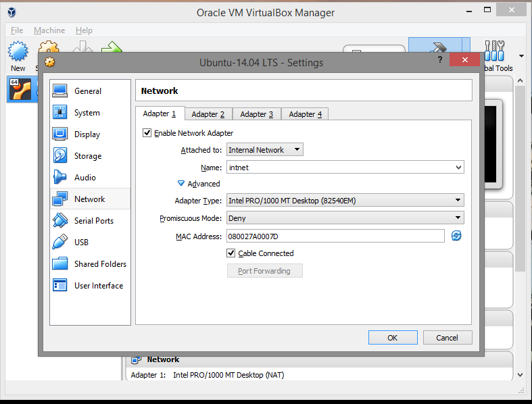Click the Port Forwarding button
The width and height of the screenshot is (532, 404).
[264, 271]
